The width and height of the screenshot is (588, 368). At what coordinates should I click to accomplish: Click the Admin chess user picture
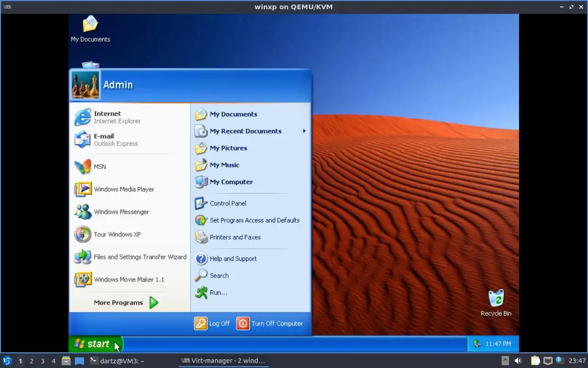click(x=85, y=85)
